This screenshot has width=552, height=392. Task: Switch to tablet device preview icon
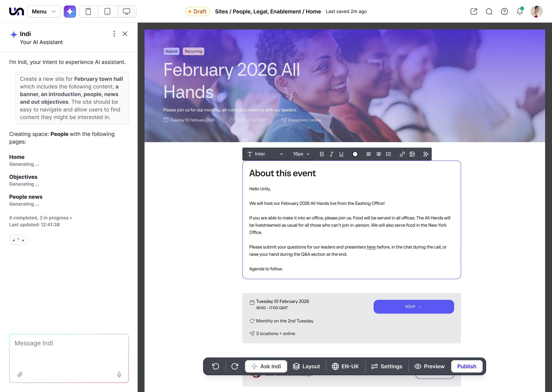pos(107,11)
